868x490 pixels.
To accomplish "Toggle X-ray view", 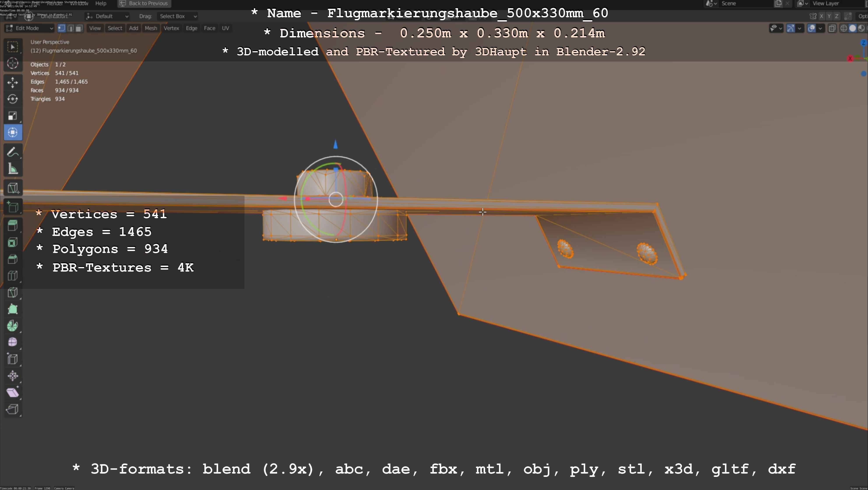I will (x=832, y=28).
